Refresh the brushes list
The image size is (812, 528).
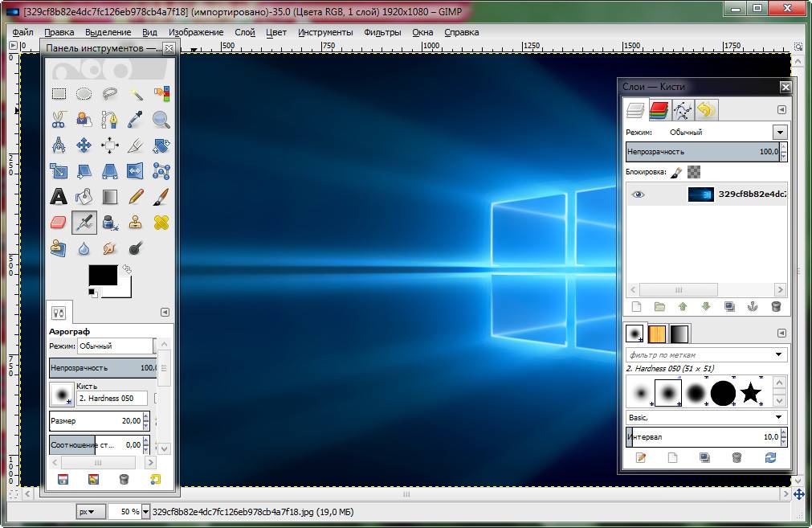click(x=770, y=457)
